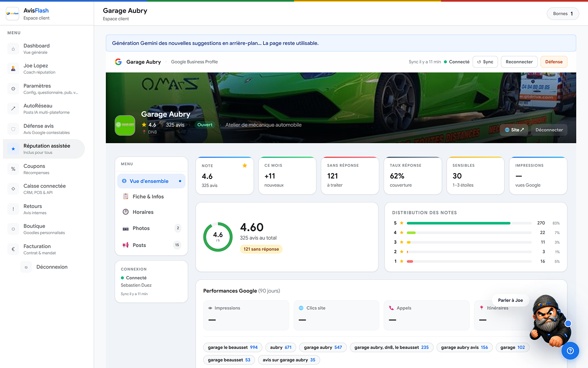Select Photos in the inner menu
588x368 pixels.
coord(151,228)
